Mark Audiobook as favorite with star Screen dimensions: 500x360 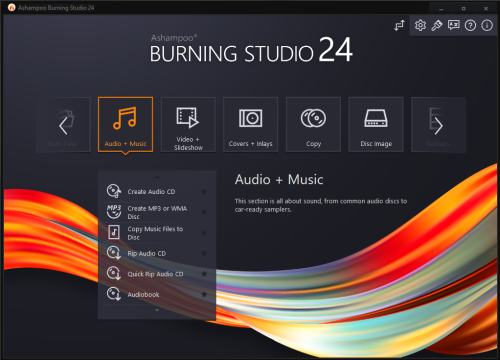pos(204,294)
